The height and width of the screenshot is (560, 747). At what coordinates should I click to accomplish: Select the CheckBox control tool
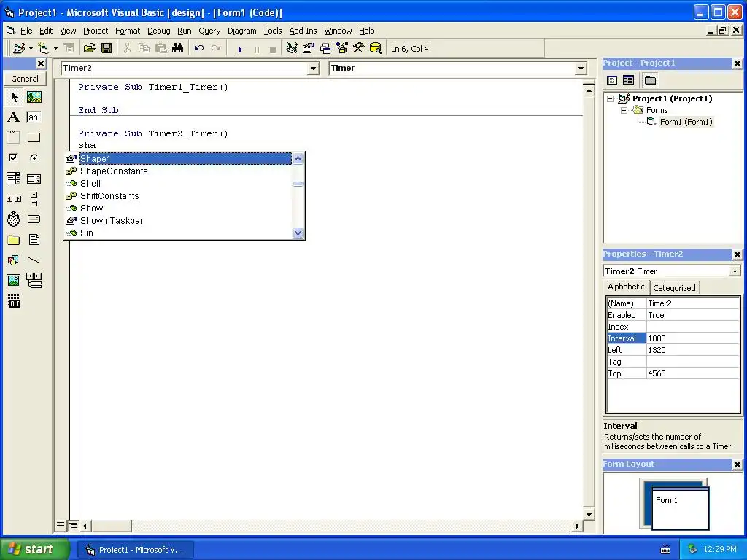click(x=14, y=157)
